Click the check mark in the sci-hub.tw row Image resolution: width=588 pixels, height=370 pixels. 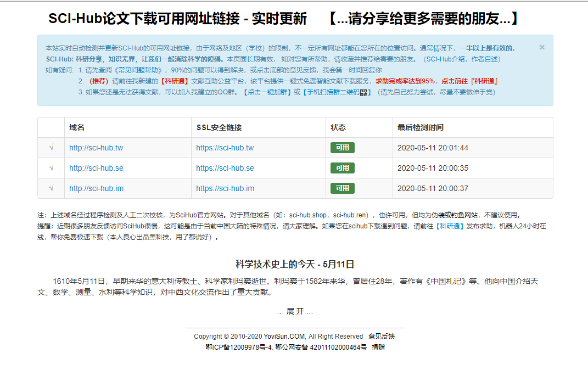[52, 148]
